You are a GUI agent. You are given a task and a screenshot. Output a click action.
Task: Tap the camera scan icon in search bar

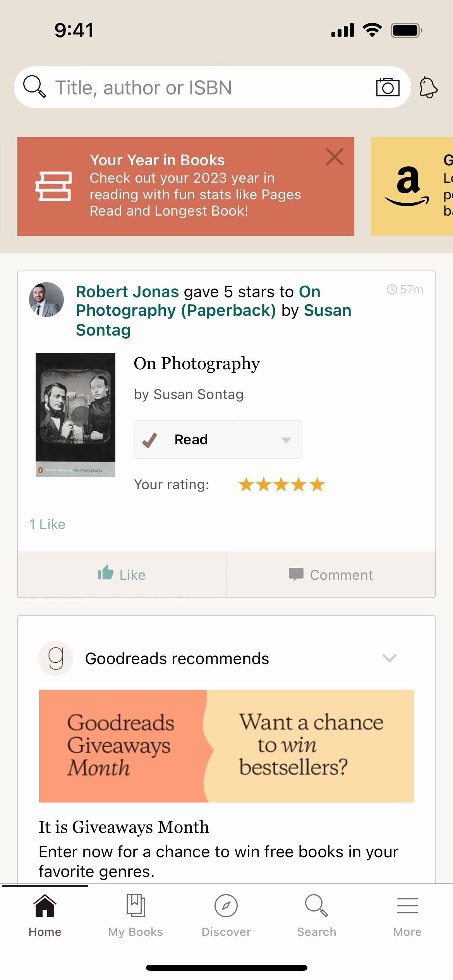click(388, 87)
